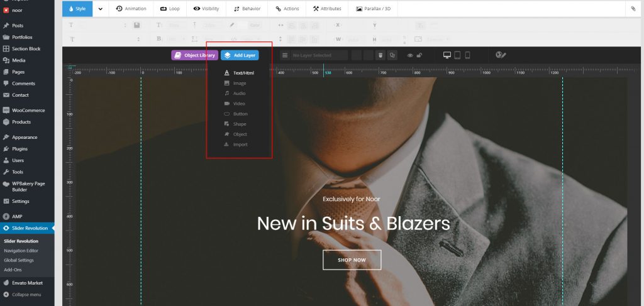
Task: Open the Global Settings submenu item
Action: tap(19, 260)
